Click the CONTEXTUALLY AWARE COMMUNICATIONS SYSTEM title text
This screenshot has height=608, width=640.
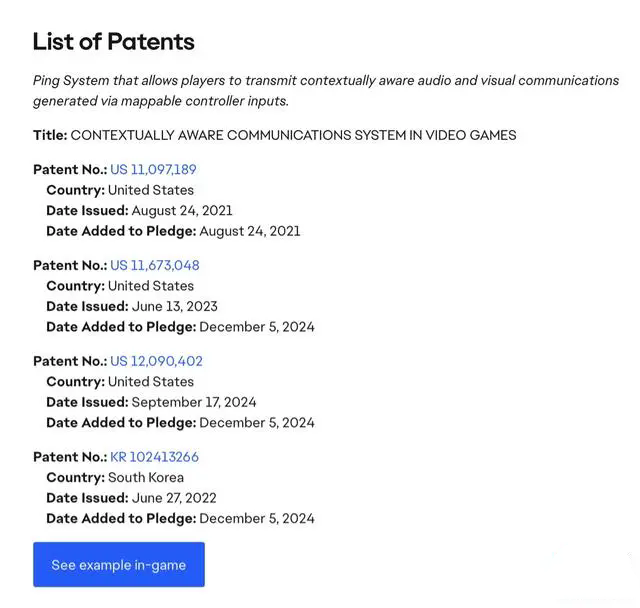293,135
